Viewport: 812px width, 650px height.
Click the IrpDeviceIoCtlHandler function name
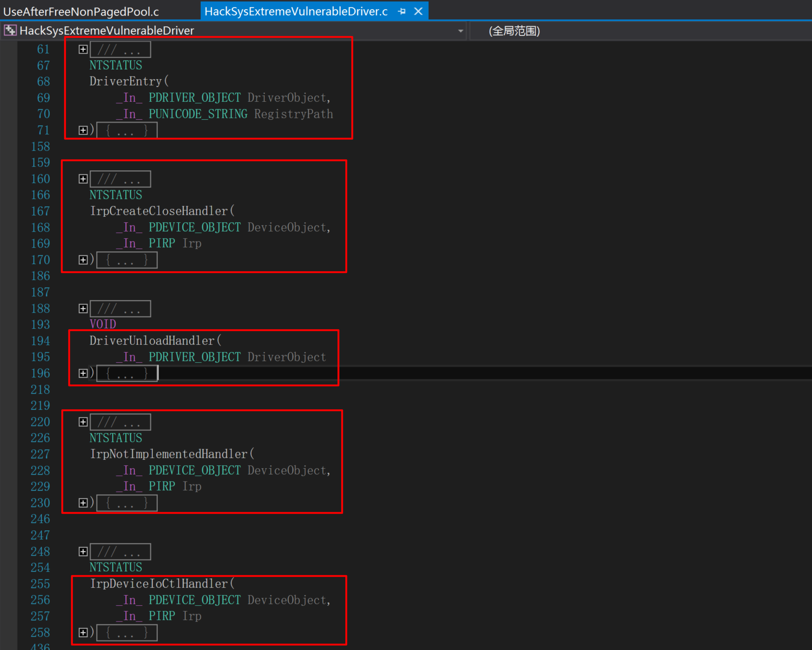coord(159,584)
